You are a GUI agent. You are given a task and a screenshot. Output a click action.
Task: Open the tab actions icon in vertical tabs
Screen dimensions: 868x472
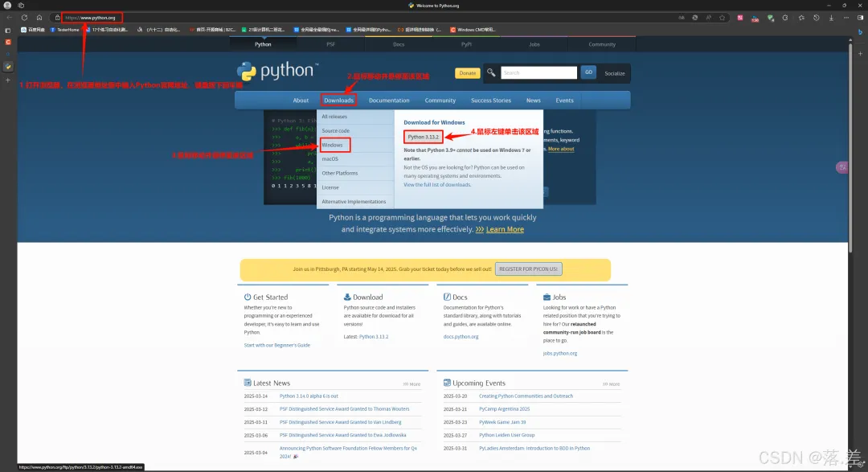8,31
